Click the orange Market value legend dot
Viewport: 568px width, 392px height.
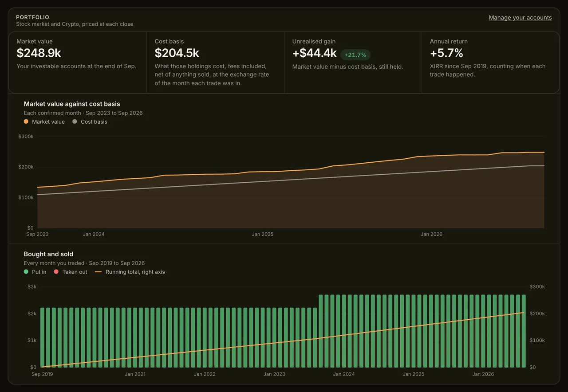26,122
